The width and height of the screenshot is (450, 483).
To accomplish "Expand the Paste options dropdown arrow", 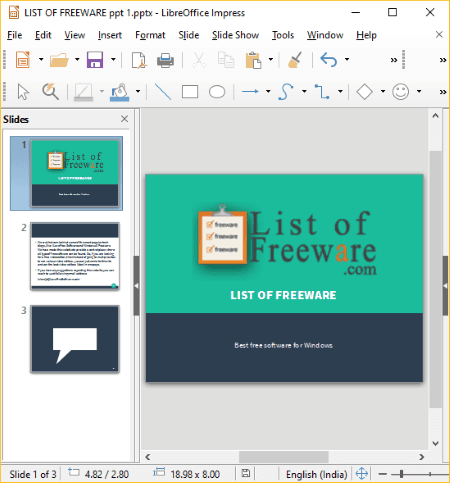I will 271,60.
